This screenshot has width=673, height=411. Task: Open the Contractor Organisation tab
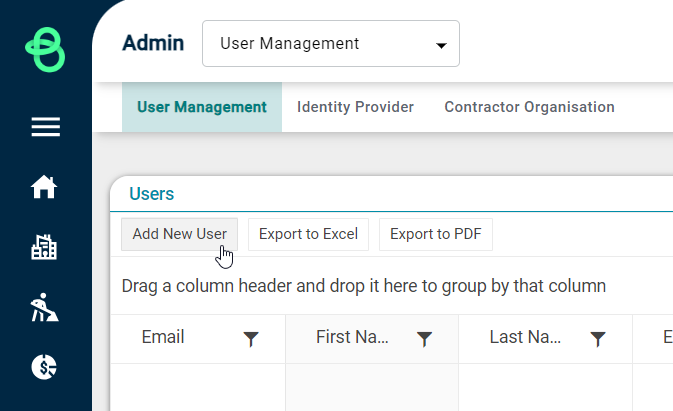point(529,107)
